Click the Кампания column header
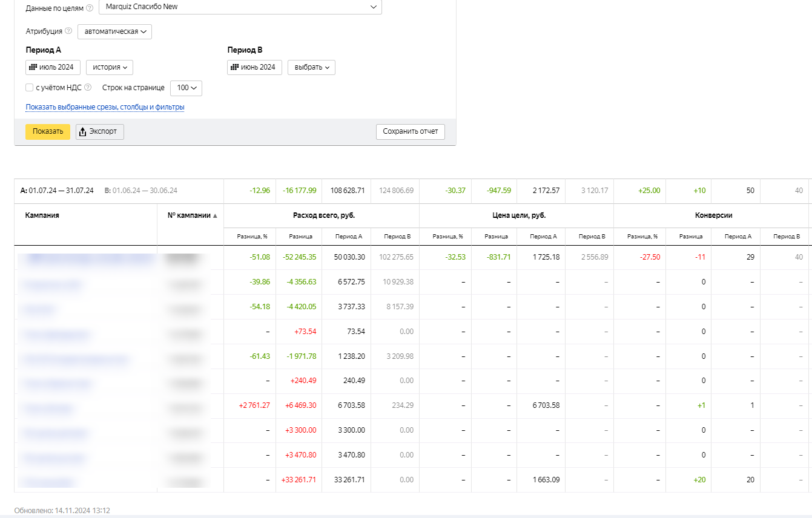The width and height of the screenshot is (812, 518). pos(42,215)
